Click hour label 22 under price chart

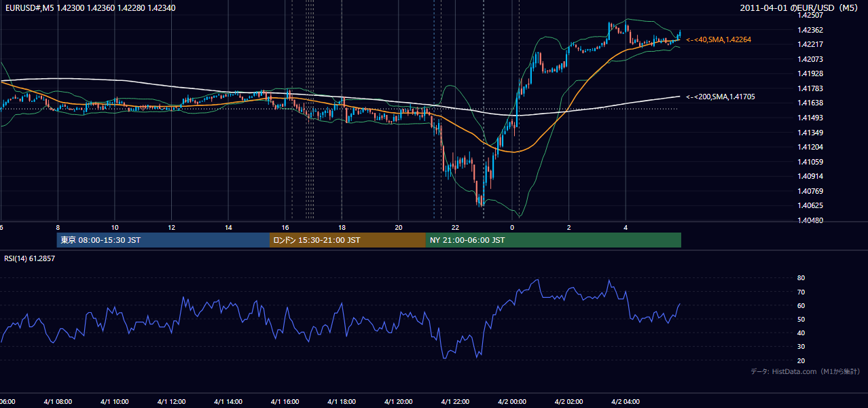pyautogui.click(x=456, y=228)
